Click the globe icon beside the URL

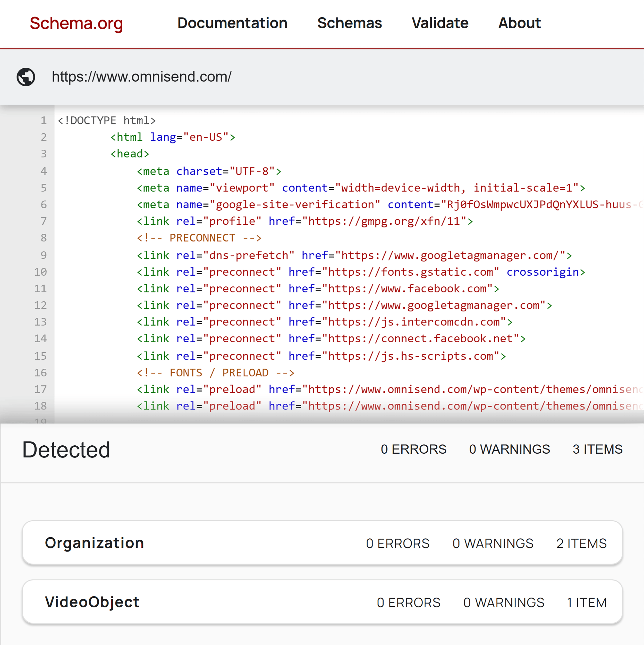click(26, 77)
